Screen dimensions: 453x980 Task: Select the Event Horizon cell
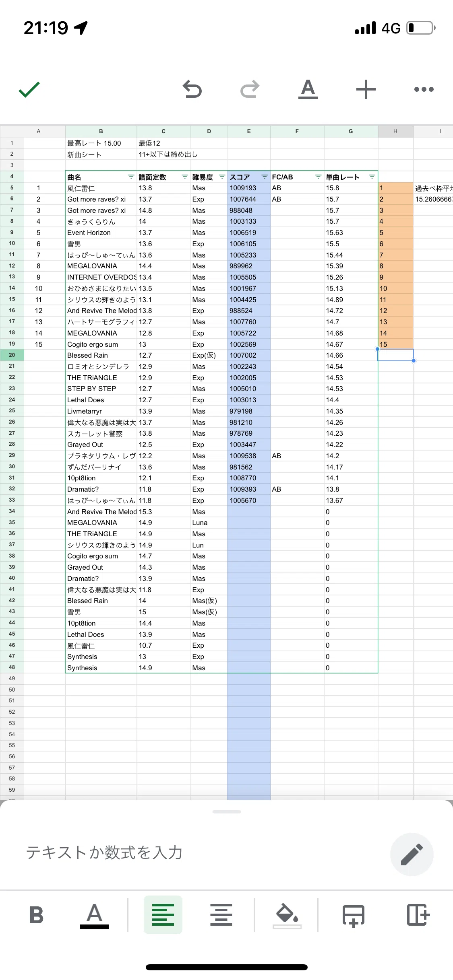[101, 233]
